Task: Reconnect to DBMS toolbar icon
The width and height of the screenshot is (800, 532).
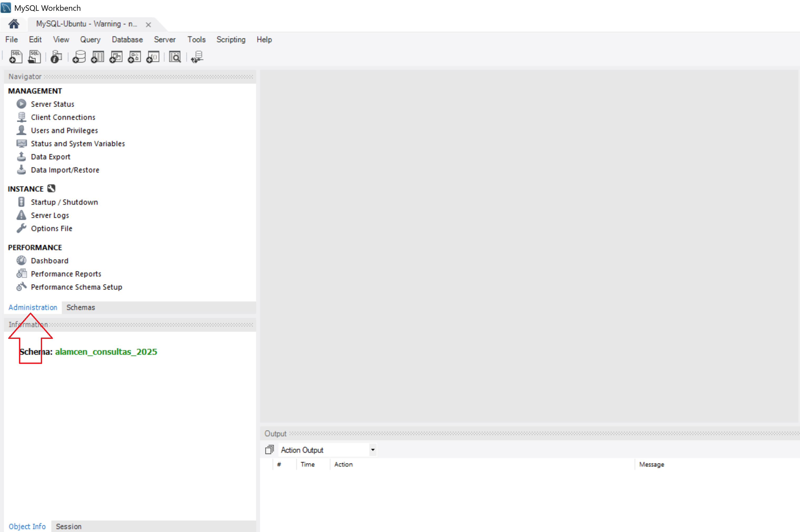Action: tap(197, 57)
